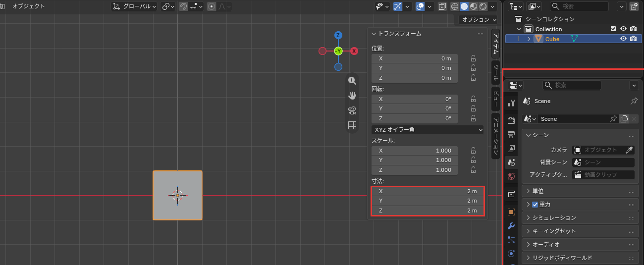Click the pin icon beside Scene header

(634, 101)
